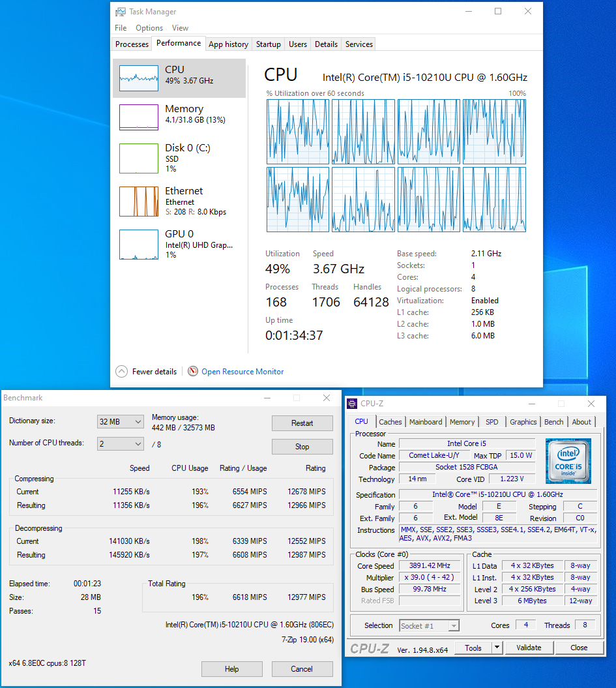Image resolution: width=616 pixels, height=688 pixels.
Task: Click the first logical processor utilization graph
Action: pos(298,132)
